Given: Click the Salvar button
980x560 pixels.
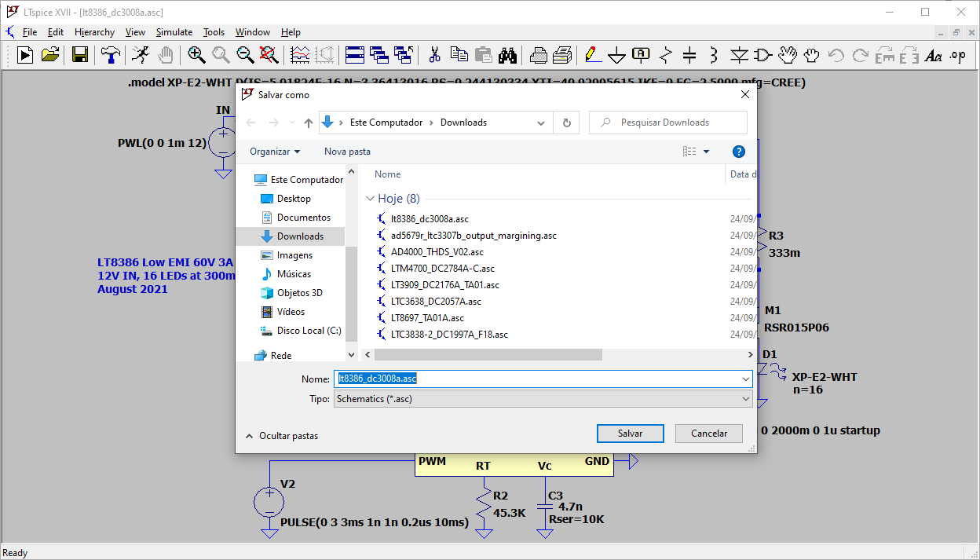Looking at the screenshot, I should (630, 434).
